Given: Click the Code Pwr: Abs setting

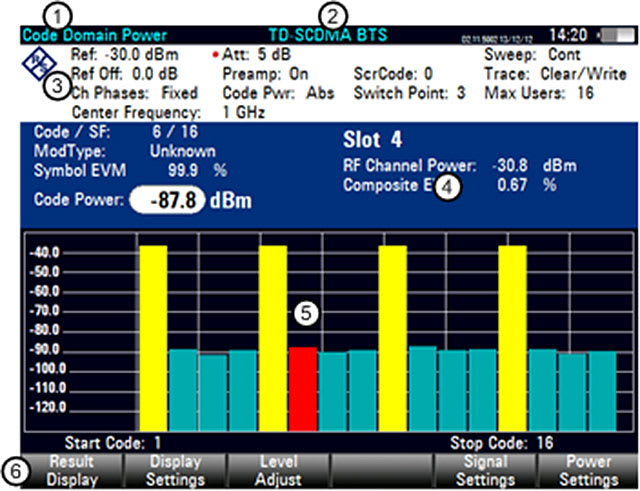Looking at the screenshot, I should click(278, 93).
